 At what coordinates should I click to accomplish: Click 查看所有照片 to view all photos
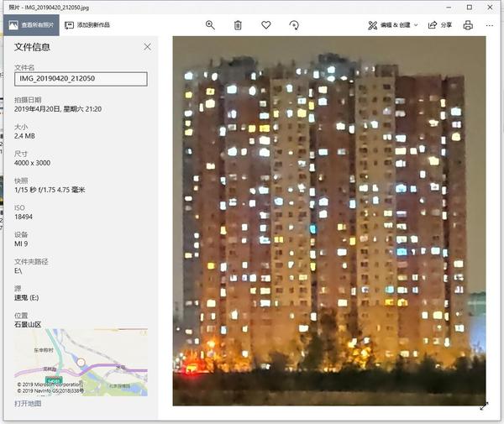coord(32,25)
